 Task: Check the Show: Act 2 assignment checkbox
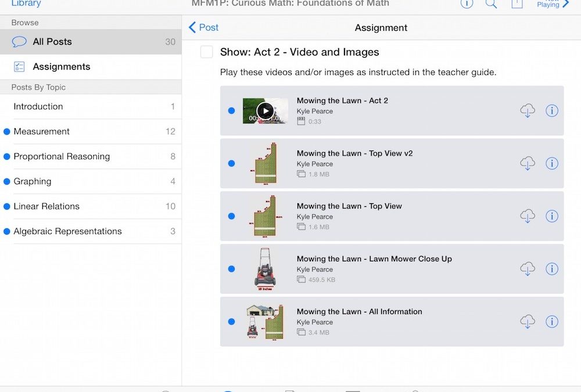click(206, 52)
